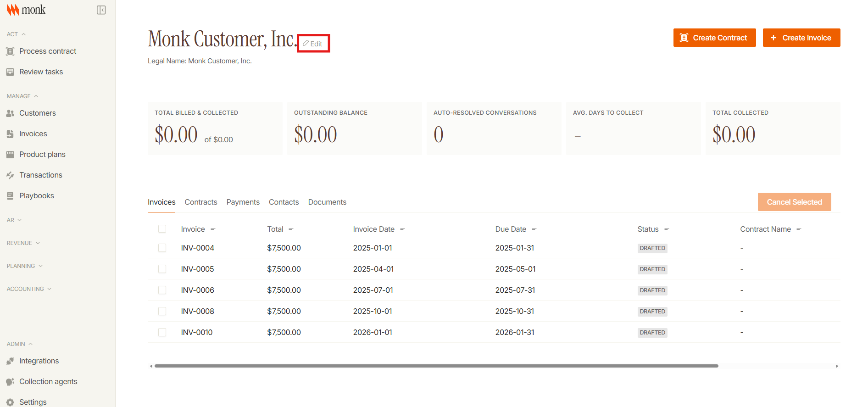Click the Settings gear icon
The width and height of the screenshot is (868, 407).
click(x=10, y=402)
